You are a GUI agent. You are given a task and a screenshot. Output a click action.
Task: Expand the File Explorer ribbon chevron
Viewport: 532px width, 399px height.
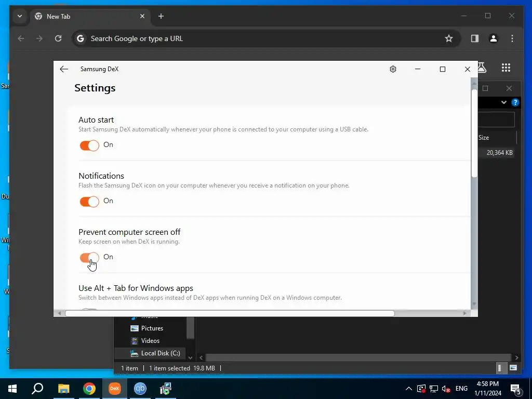(x=504, y=102)
